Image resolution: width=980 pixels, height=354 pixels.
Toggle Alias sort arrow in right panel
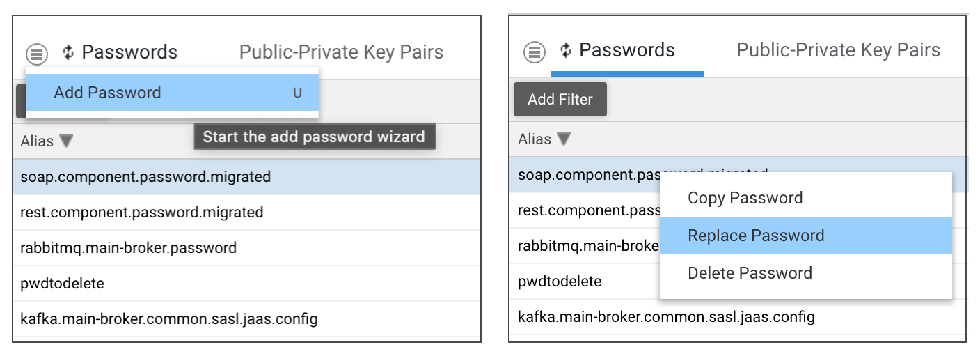[564, 139]
